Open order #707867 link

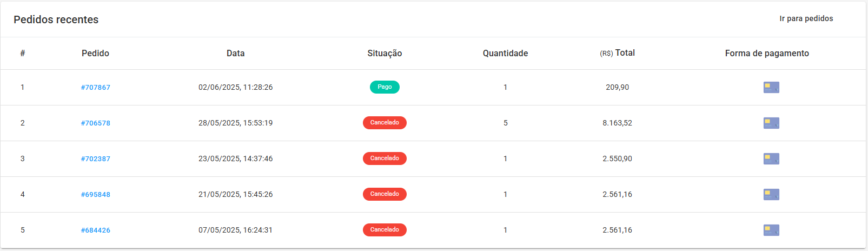pyautogui.click(x=96, y=87)
